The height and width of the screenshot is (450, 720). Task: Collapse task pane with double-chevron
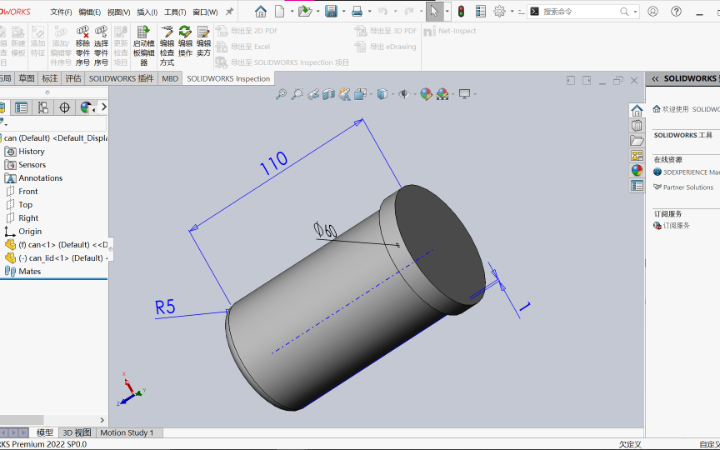(x=655, y=79)
